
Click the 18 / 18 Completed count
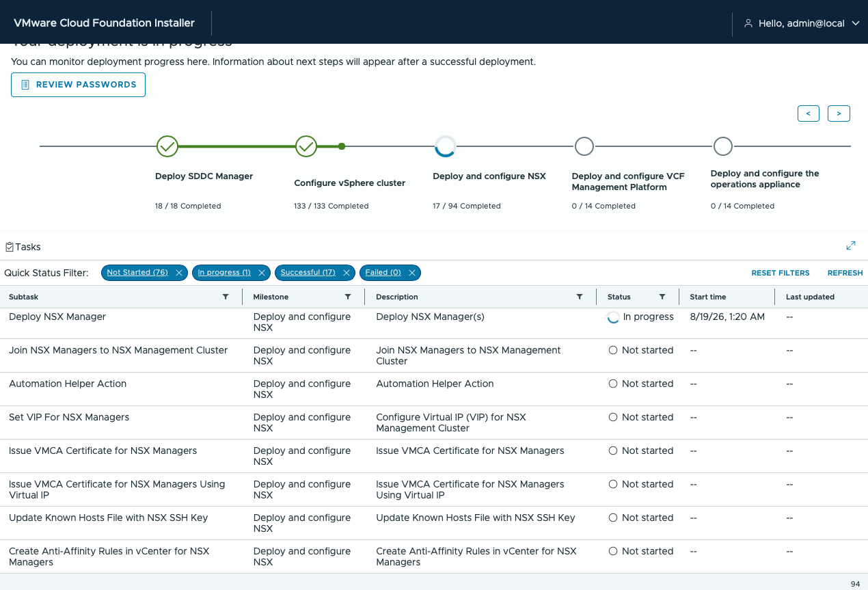pyautogui.click(x=188, y=206)
